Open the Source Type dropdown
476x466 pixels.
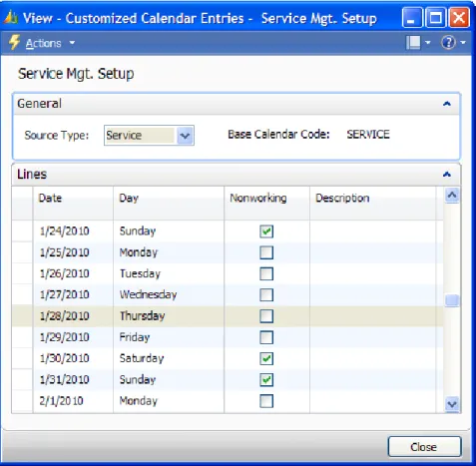click(x=185, y=136)
